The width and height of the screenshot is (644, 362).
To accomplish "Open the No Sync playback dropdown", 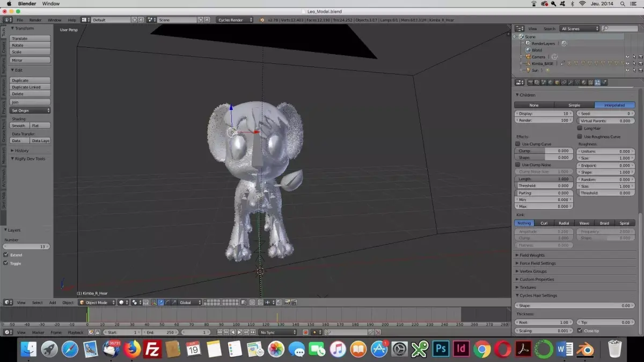I will [x=277, y=333].
